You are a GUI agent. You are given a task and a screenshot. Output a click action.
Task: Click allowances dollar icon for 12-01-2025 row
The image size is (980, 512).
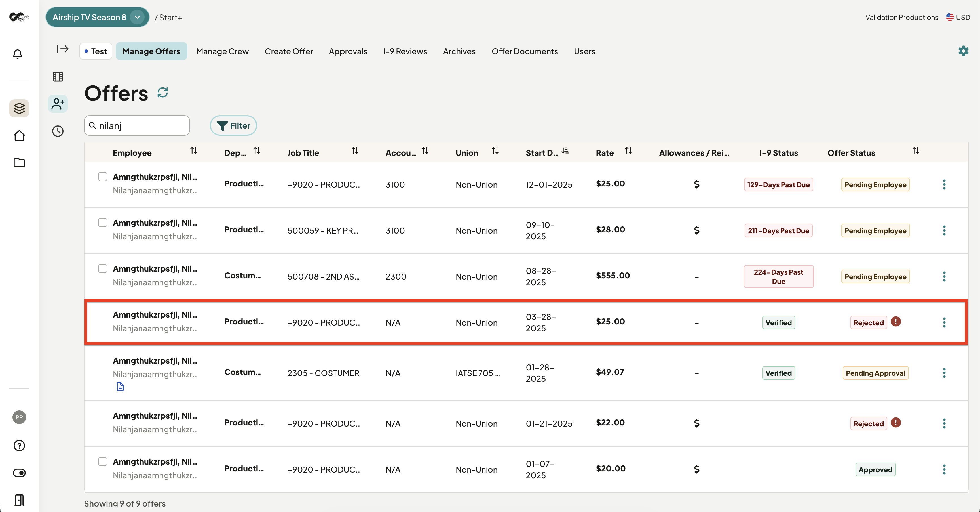(x=696, y=185)
